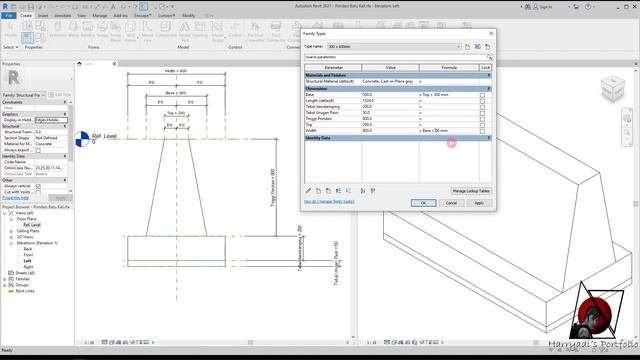This screenshot has width=640, height=360.
Task: Toggle Always vertical checkbox in Properties
Action: click(x=38, y=186)
